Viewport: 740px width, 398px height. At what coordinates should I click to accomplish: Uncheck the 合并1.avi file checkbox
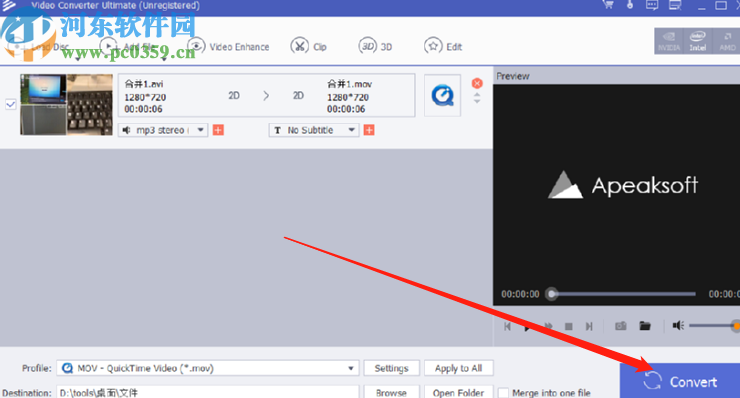pyautogui.click(x=10, y=104)
